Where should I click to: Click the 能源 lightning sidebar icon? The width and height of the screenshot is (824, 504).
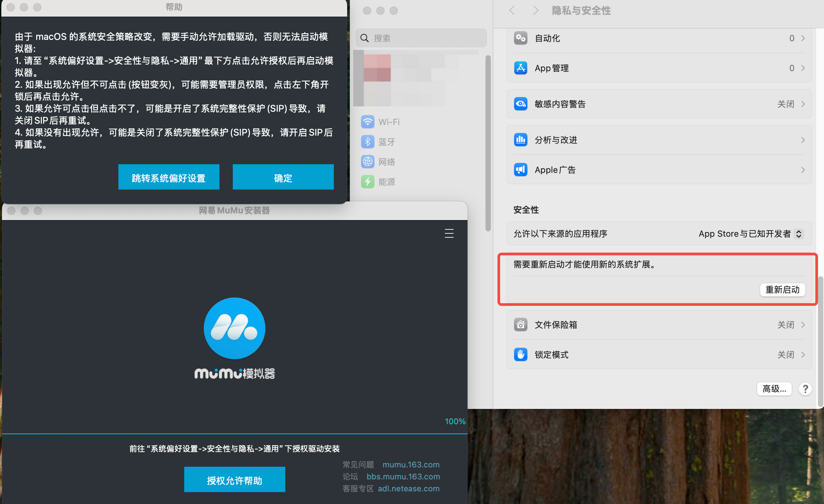[x=367, y=182]
